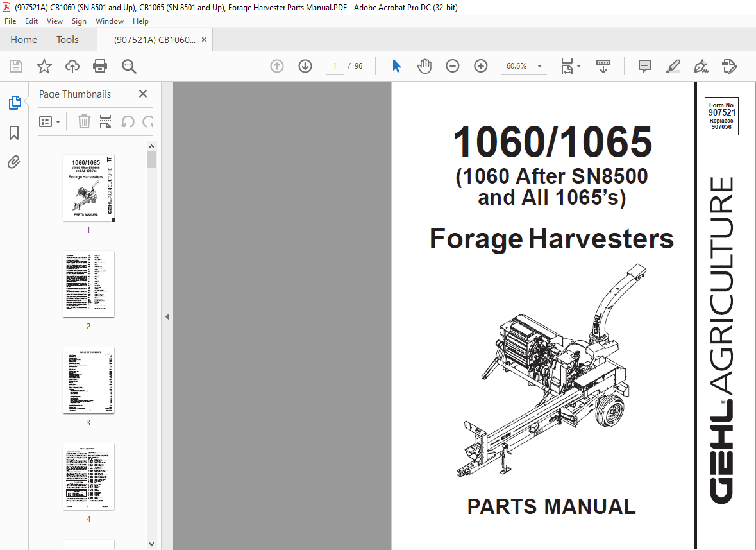
Task: Select page 2 thumbnail
Action: coord(88,284)
